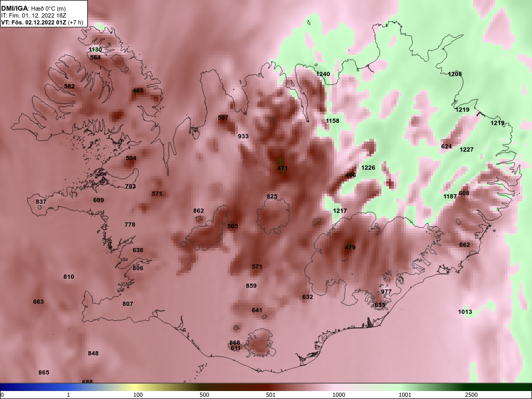Select the 1001 mark on the color scale

405,395
